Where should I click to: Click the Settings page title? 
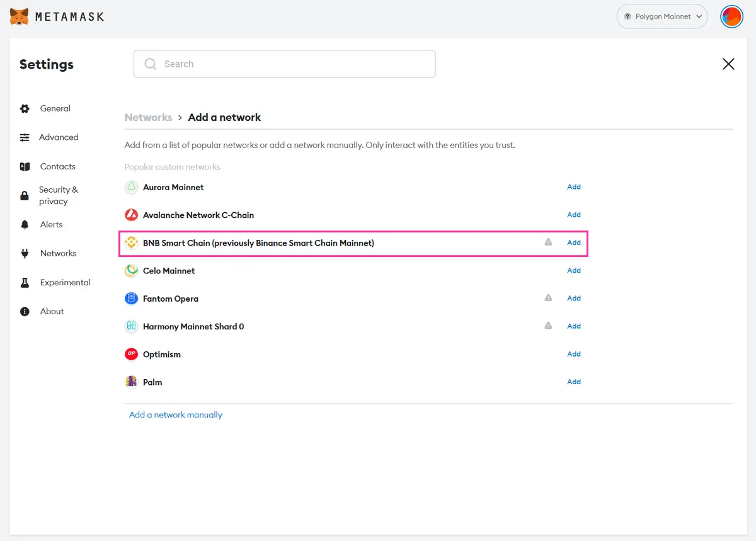[x=47, y=64]
